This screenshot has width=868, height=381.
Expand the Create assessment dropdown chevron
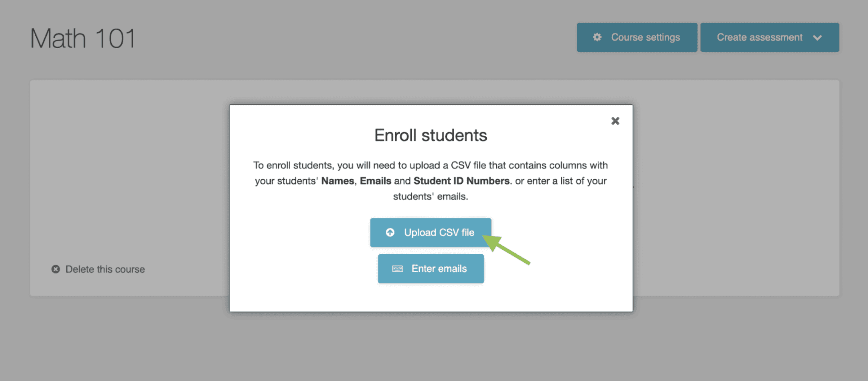click(817, 38)
